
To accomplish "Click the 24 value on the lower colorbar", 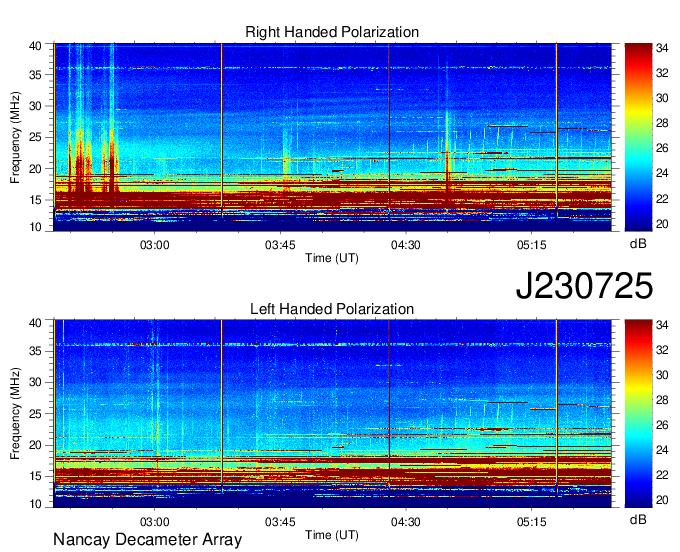I will pyautogui.click(x=662, y=450).
